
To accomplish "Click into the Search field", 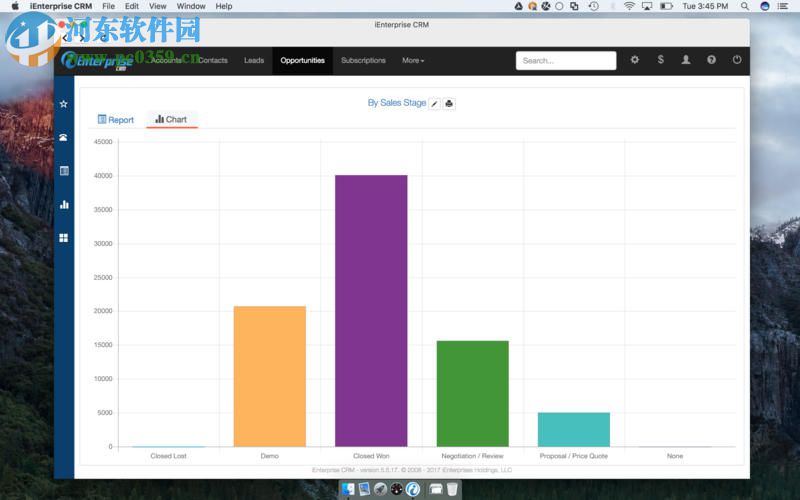I will [x=566, y=60].
